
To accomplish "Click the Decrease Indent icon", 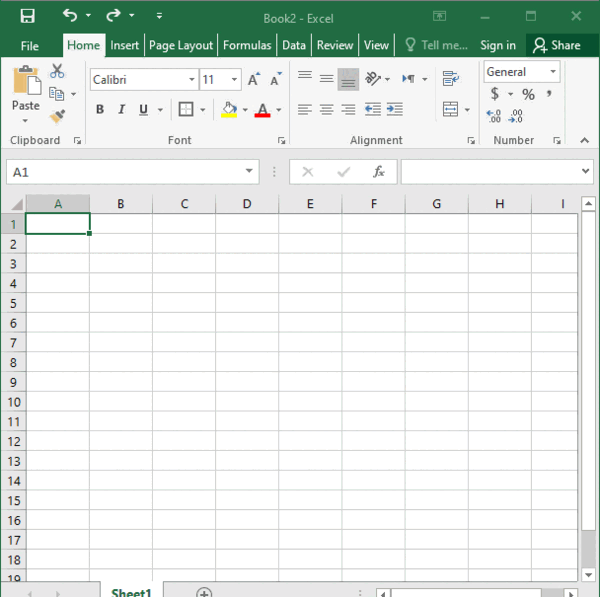I will (373, 109).
